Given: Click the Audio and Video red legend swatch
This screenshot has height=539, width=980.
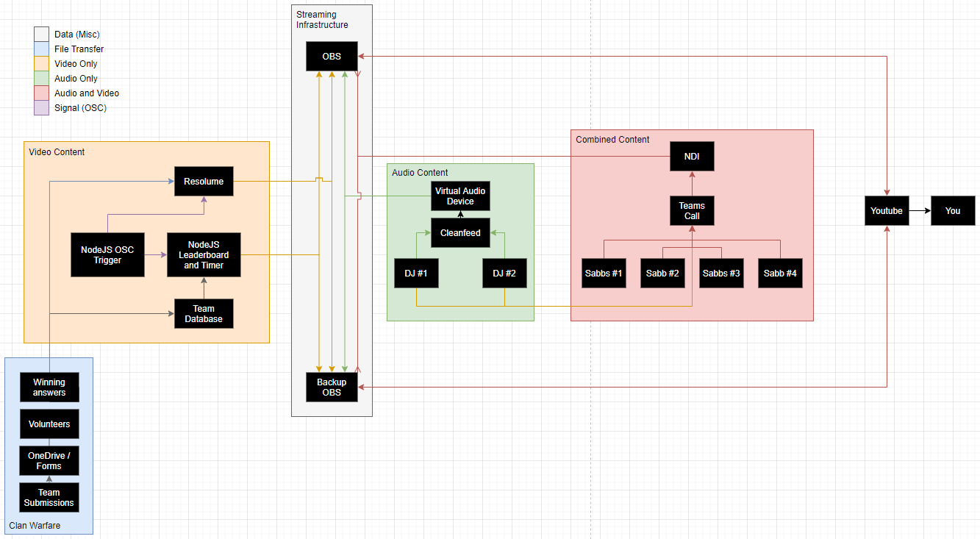Looking at the screenshot, I should pyautogui.click(x=42, y=93).
